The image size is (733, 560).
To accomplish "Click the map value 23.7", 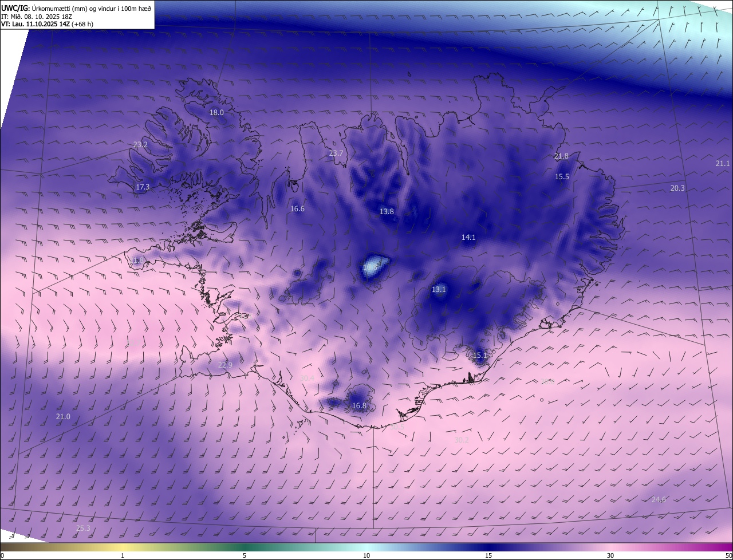I will click(x=336, y=153).
